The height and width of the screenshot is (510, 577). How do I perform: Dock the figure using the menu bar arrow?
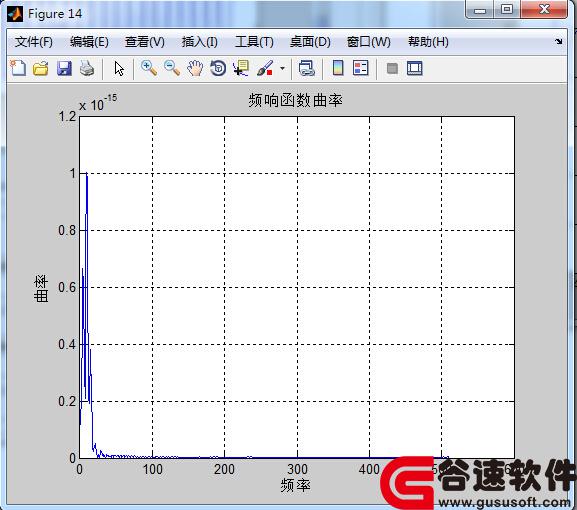(559, 42)
